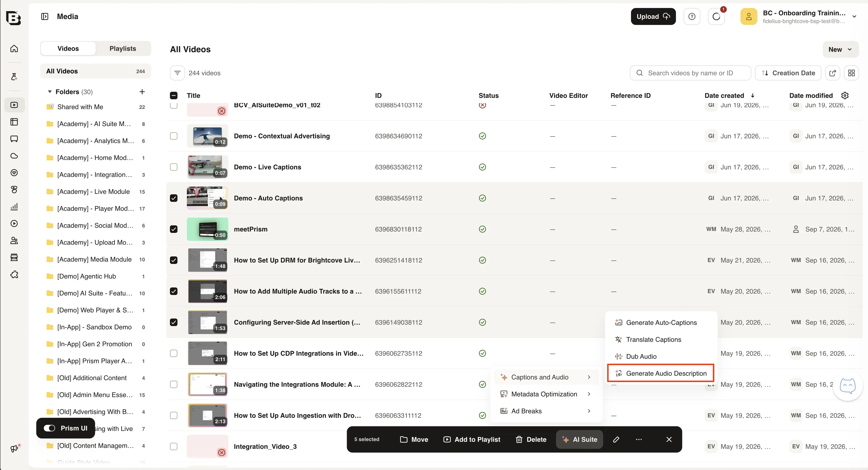Click the pencil edit icon in selection bar
Viewport: 868px width, 470px height.
pyautogui.click(x=616, y=439)
